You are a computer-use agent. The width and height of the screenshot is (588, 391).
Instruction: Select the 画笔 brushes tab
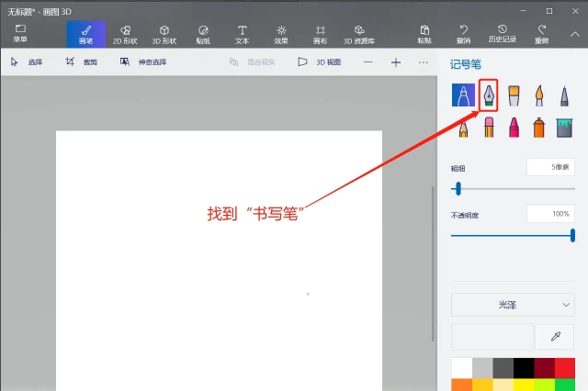coord(85,34)
